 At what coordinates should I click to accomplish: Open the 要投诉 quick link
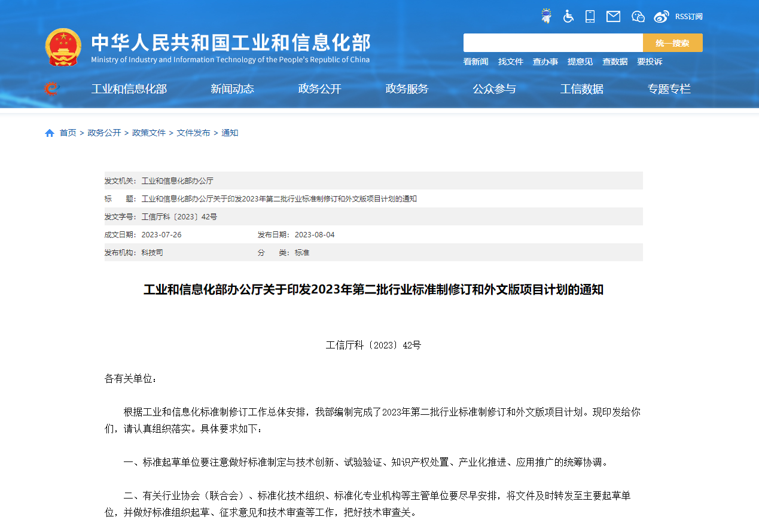click(650, 62)
